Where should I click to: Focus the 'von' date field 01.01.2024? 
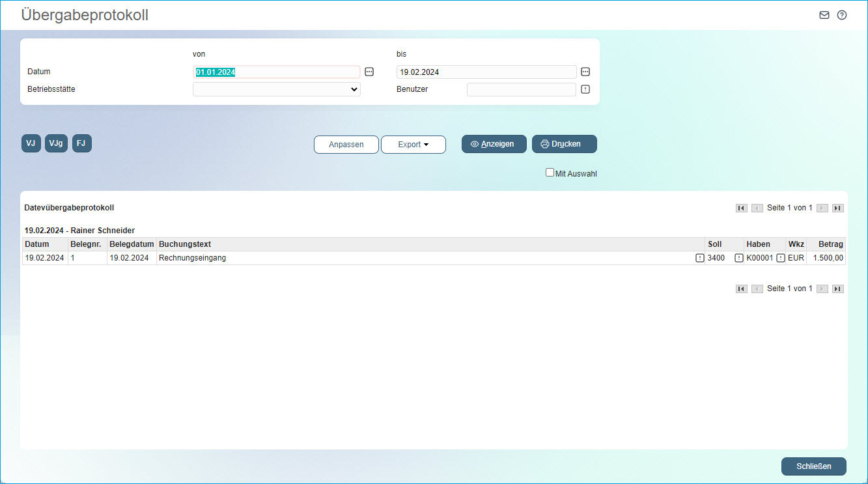(x=277, y=72)
